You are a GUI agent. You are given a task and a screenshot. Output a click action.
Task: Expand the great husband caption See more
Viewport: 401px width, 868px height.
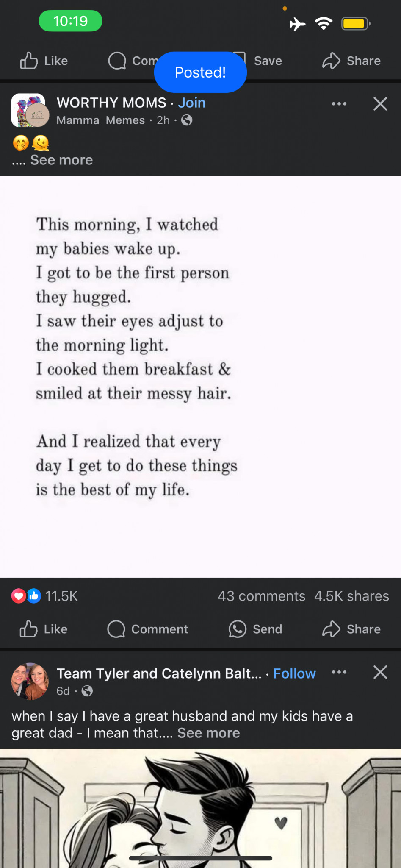pyautogui.click(x=208, y=733)
